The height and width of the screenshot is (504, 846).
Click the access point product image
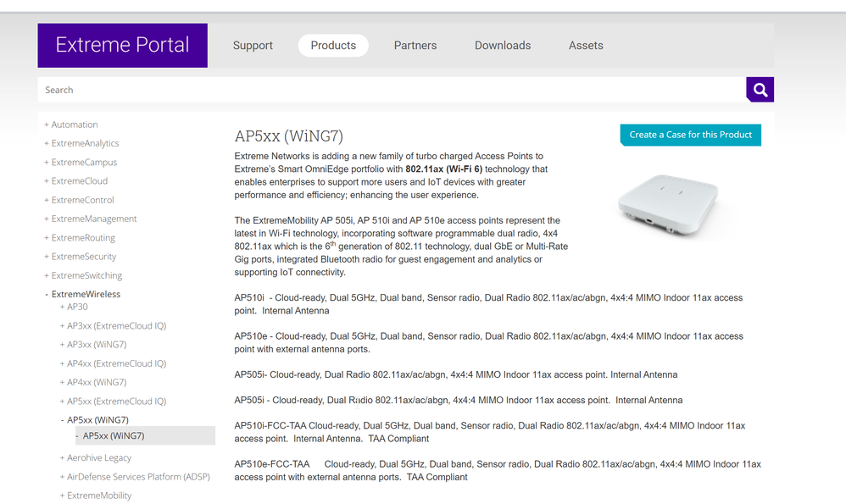coord(669,205)
